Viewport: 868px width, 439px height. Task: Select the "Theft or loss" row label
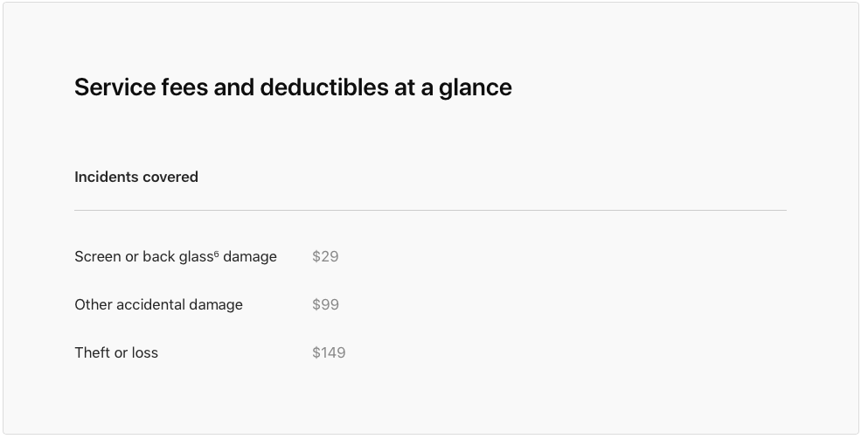point(116,352)
